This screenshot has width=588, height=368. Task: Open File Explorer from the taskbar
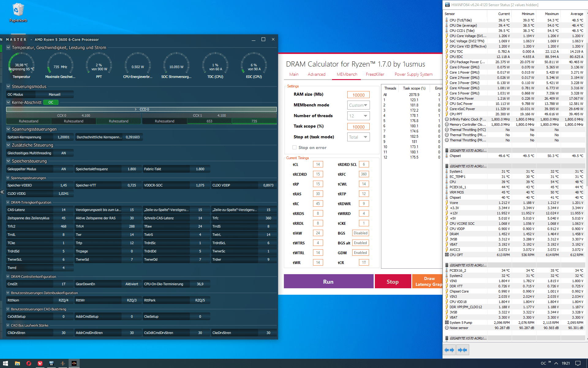pyautogui.click(x=17, y=363)
